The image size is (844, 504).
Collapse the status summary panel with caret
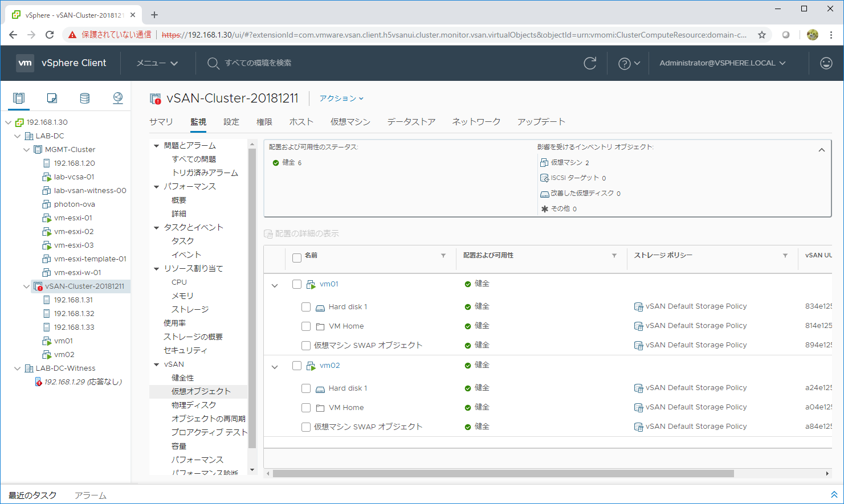[x=822, y=150]
